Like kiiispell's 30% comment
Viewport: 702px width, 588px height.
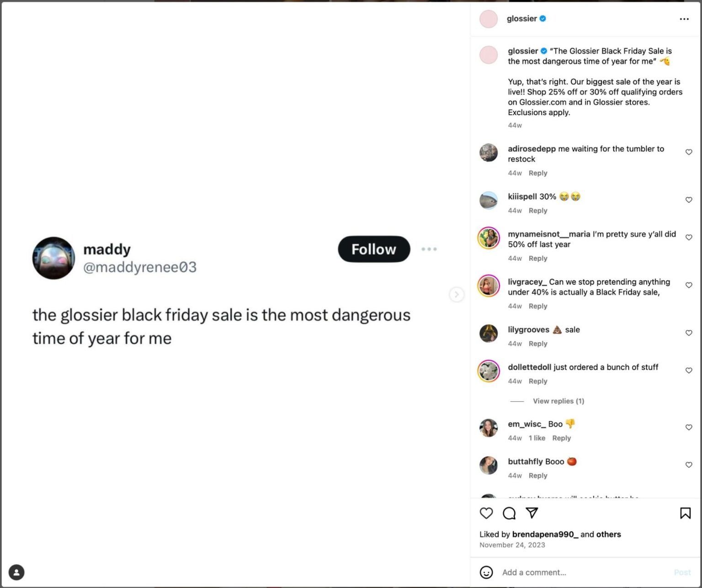[689, 200]
